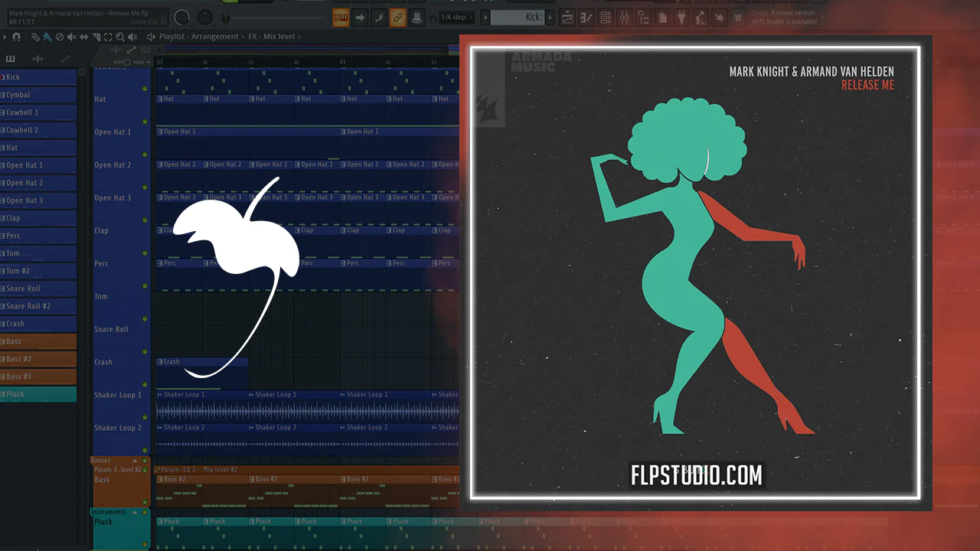Click the pages icon in the toolbar
The image size is (980, 551).
click(x=662, y=17)
